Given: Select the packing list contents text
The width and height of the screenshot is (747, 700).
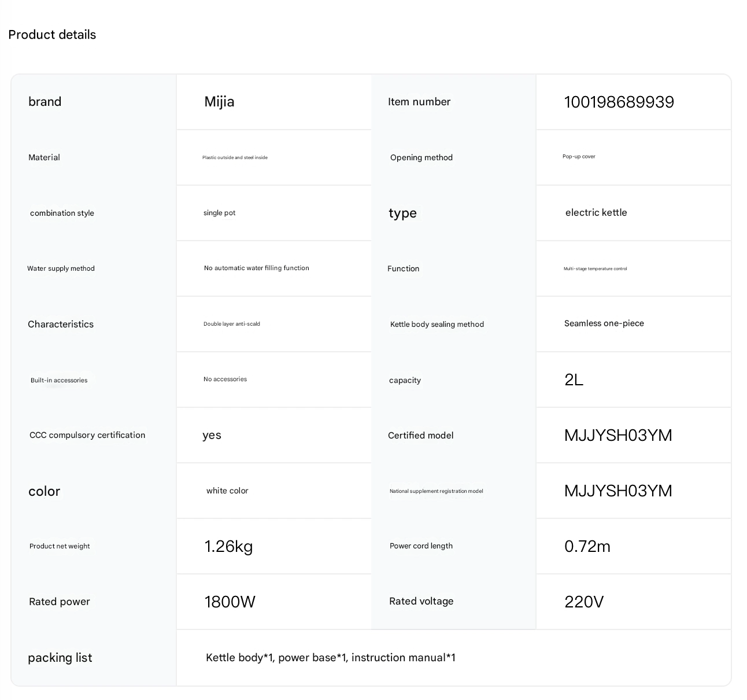Looking at the screenshot, I should tap(330, 657).
